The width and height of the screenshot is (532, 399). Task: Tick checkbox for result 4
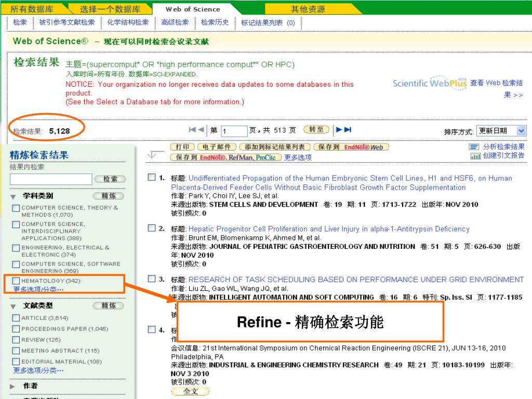pyautogui.click(x=152, y=329)
